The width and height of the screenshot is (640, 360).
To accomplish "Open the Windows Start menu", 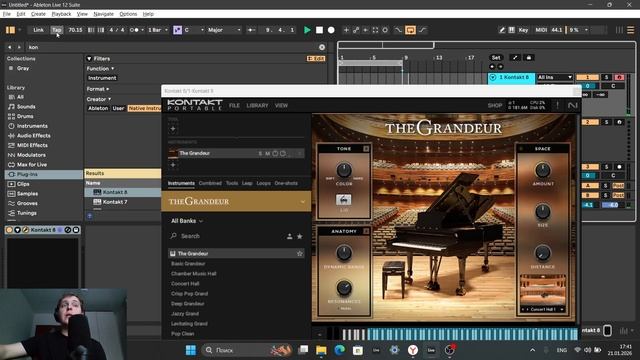I will [191, 350].
